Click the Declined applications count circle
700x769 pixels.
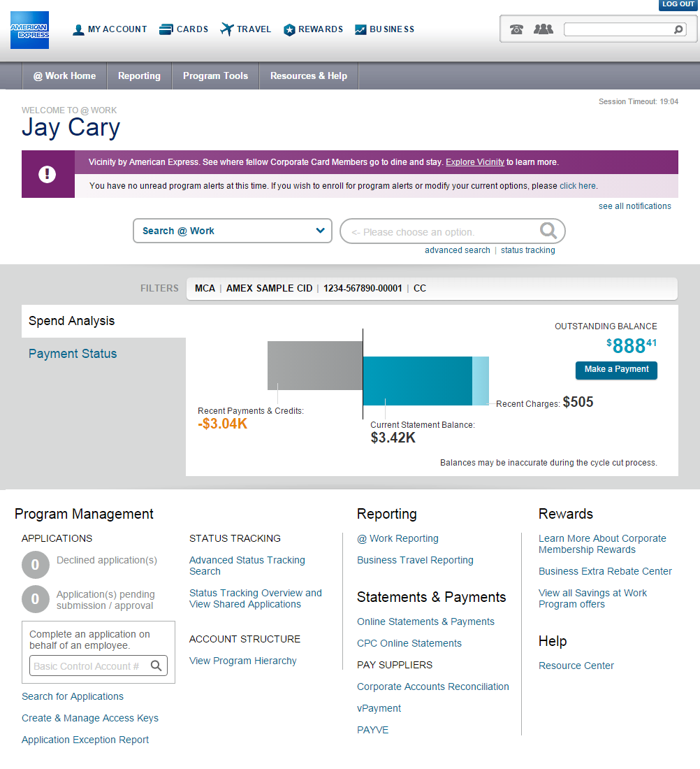point(36,564)
